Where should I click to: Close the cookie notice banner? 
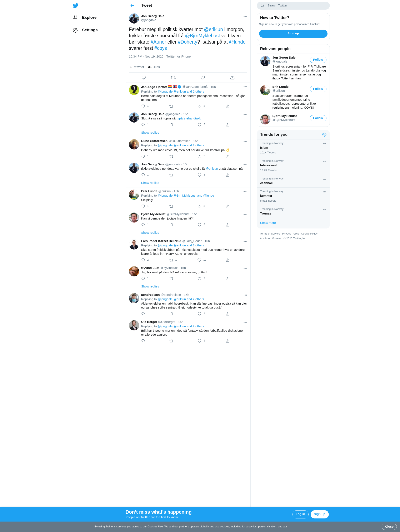click(389, 526)
